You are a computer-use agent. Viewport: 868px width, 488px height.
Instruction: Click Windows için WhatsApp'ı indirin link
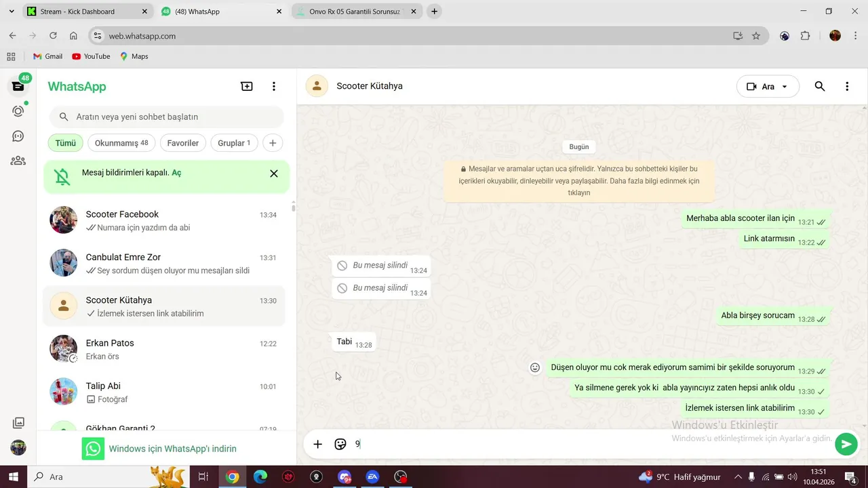172,449
